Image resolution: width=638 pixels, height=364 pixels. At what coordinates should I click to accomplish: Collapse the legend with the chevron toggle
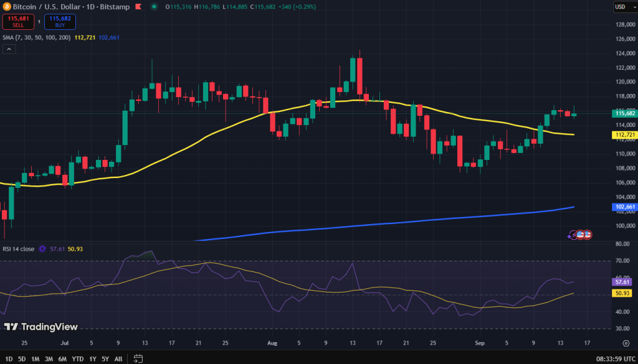point(9,49)
